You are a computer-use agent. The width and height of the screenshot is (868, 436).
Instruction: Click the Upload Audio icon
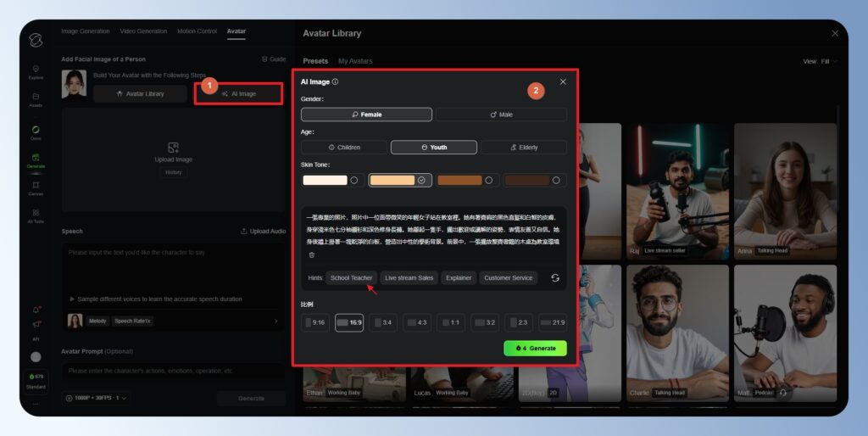click(243, 232)
